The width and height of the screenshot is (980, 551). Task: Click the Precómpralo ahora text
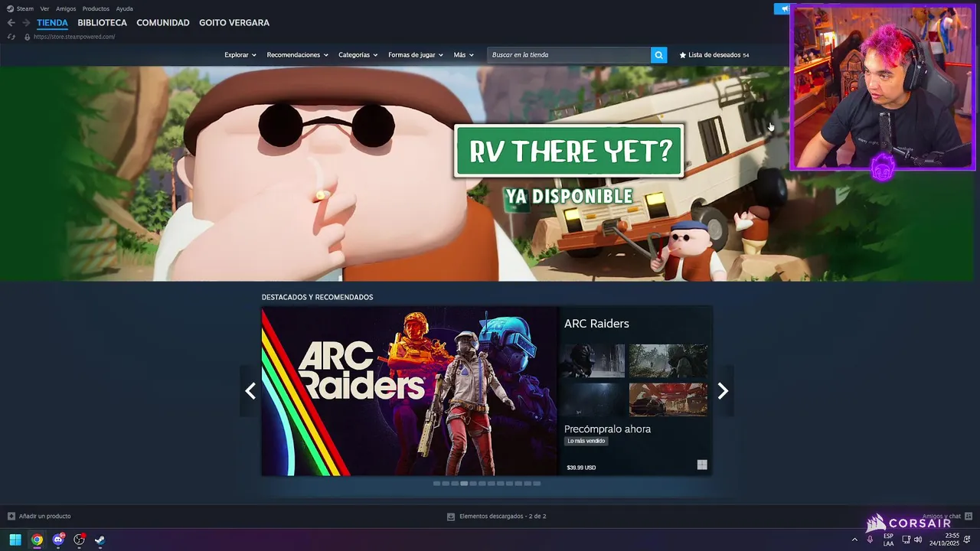607,429
